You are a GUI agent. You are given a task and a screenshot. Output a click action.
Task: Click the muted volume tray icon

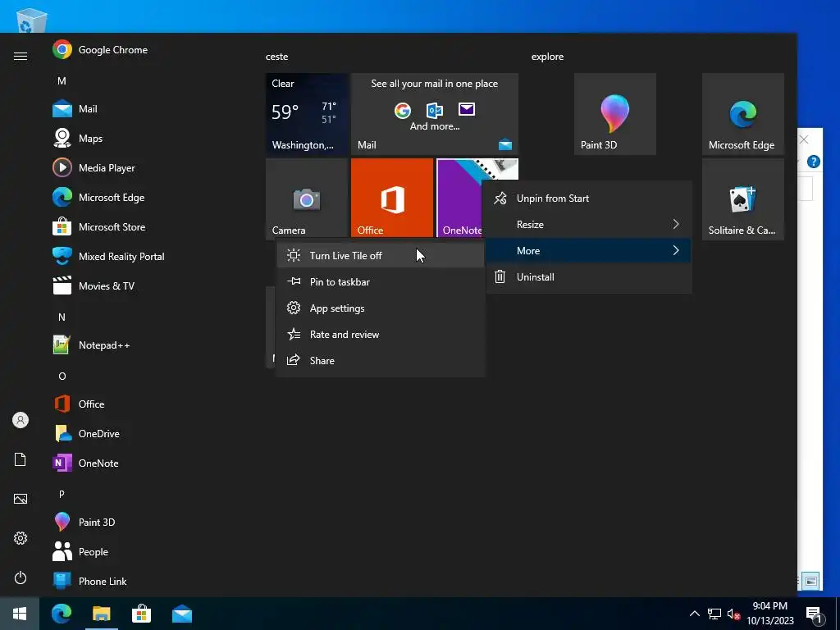coord(733,614)
